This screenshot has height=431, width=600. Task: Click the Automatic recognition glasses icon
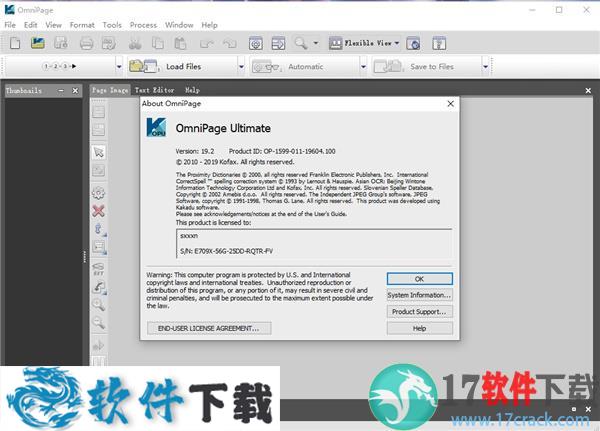point(266,67)
